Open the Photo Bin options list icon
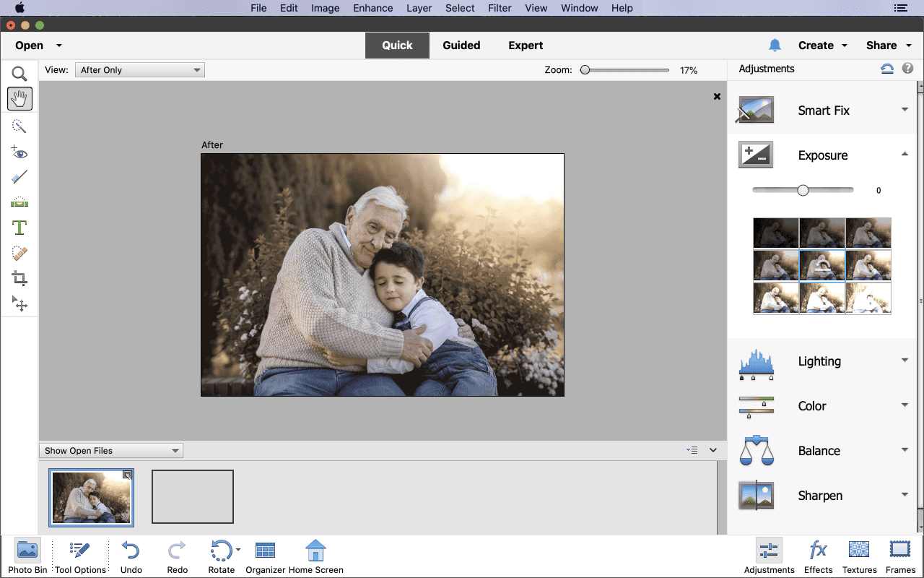Viewport: 924px width, 578px height. coord(692,450)
